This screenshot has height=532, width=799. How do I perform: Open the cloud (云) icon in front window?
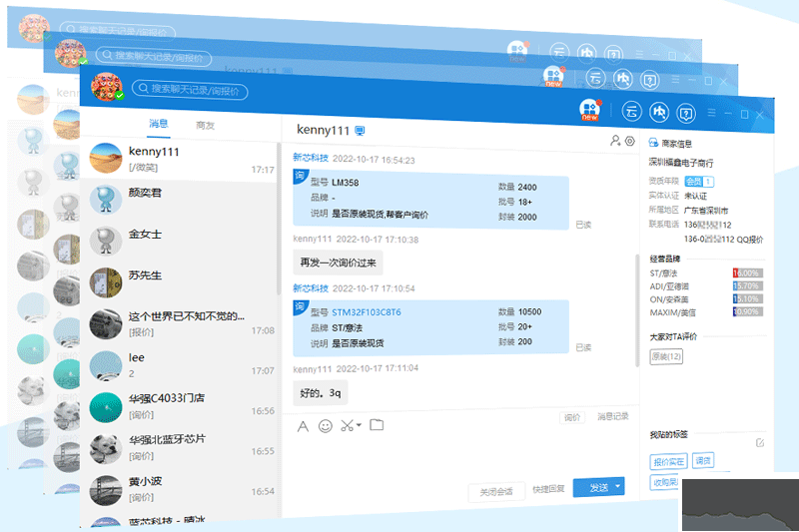click(x=632, y=111)
